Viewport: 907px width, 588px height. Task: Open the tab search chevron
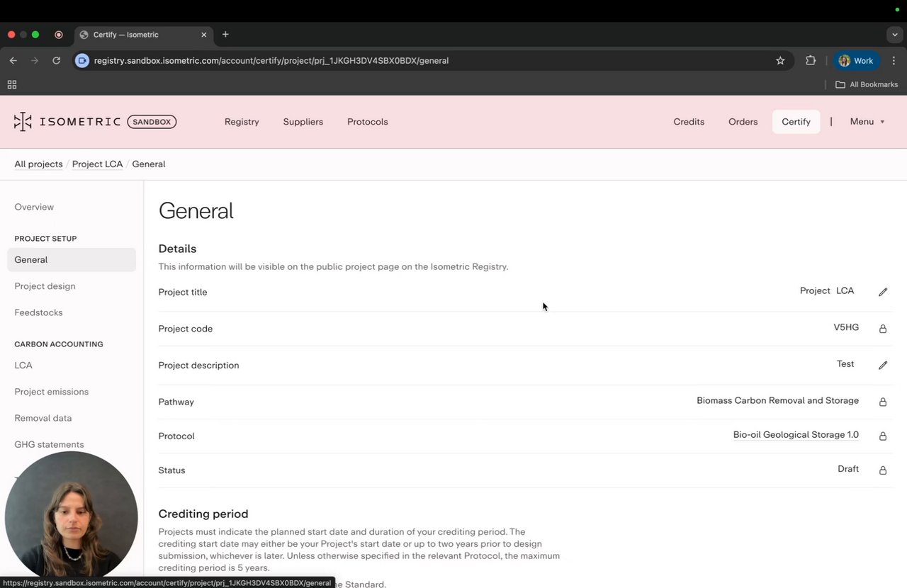pyautogui.click(x=895, y=35)
